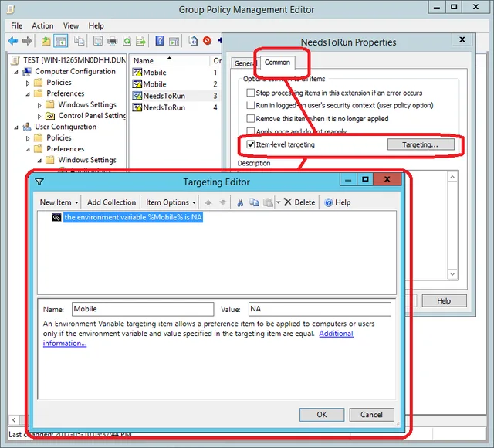Click the icon of Mobile item with order 1
The height and width of the screenshot is (448, 494).
(x=137, y=73)
